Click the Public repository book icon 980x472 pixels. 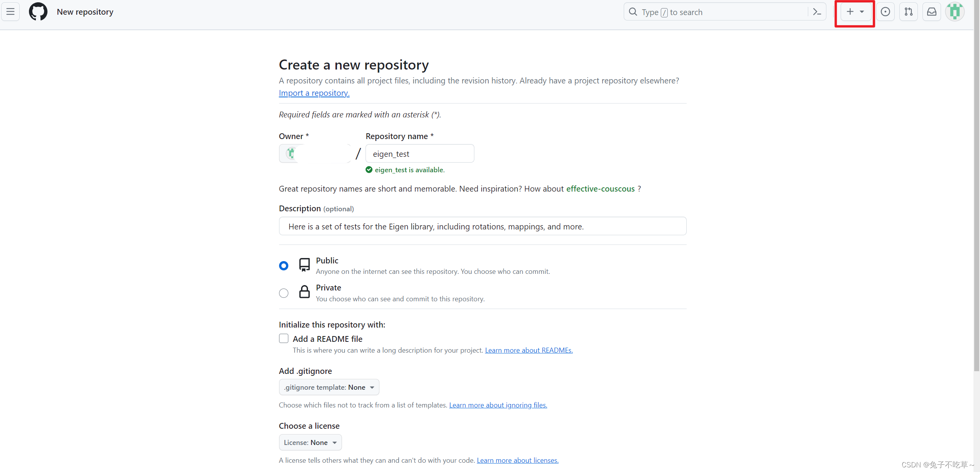(304, 265)
